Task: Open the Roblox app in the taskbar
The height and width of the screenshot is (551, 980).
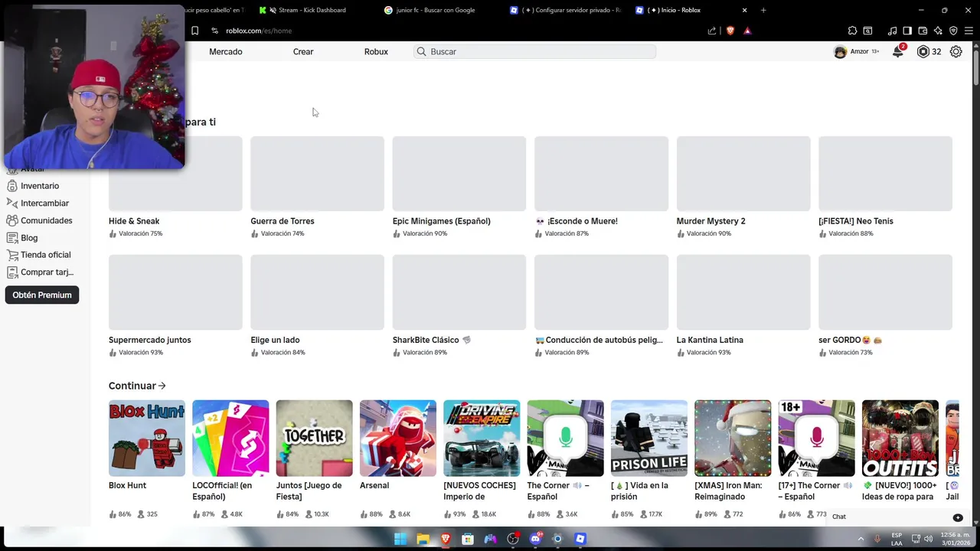Action: (580, 539)
